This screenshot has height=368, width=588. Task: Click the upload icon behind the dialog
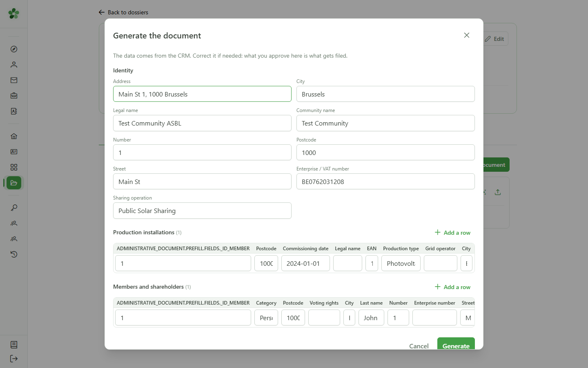[498, 192]
